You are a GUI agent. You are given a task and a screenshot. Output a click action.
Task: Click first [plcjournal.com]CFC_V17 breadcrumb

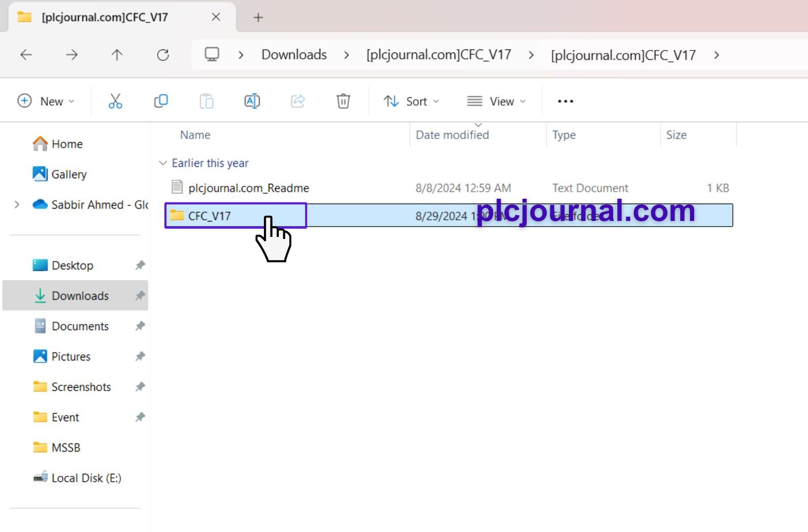(x=439, y=55)
